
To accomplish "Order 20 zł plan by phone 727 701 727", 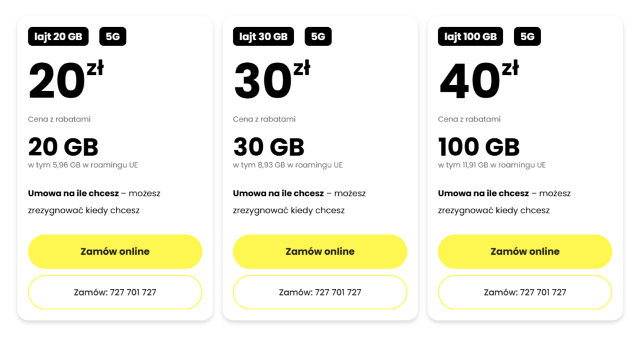I will pos(115,292).
